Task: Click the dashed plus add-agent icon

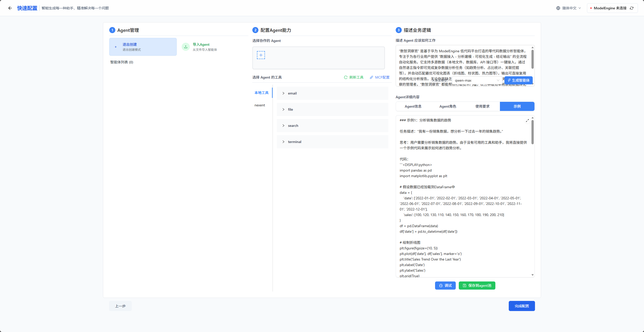Action: coord(261,55)
